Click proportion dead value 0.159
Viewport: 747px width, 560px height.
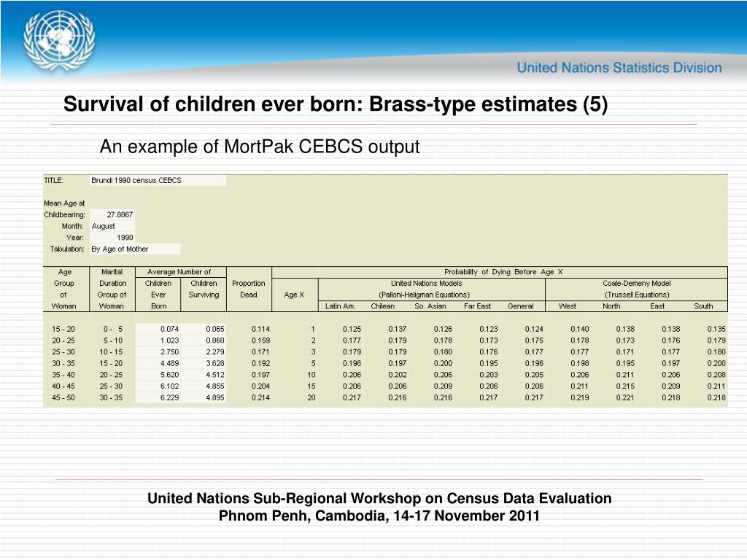tap(260, 341)
